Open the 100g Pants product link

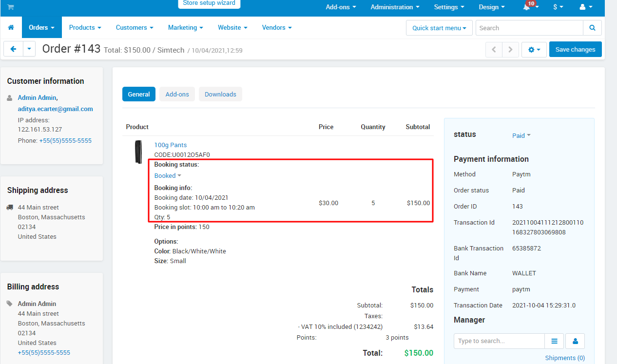coord(171,145)
